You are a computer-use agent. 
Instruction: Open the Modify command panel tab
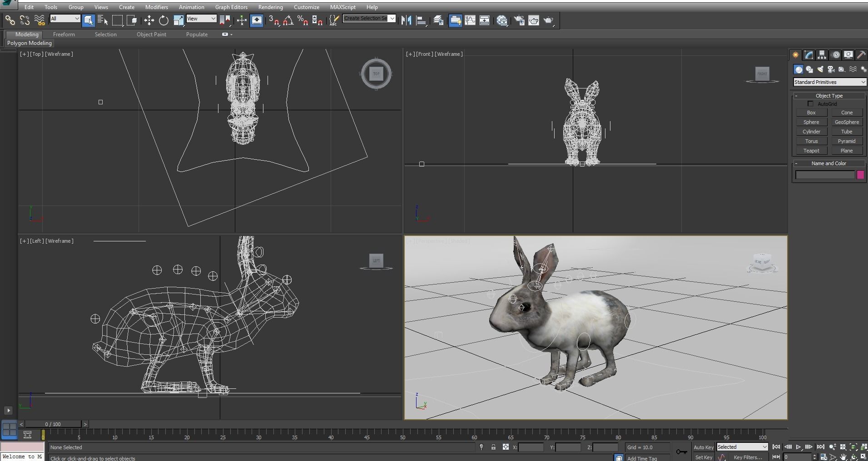tap(808, 55)
